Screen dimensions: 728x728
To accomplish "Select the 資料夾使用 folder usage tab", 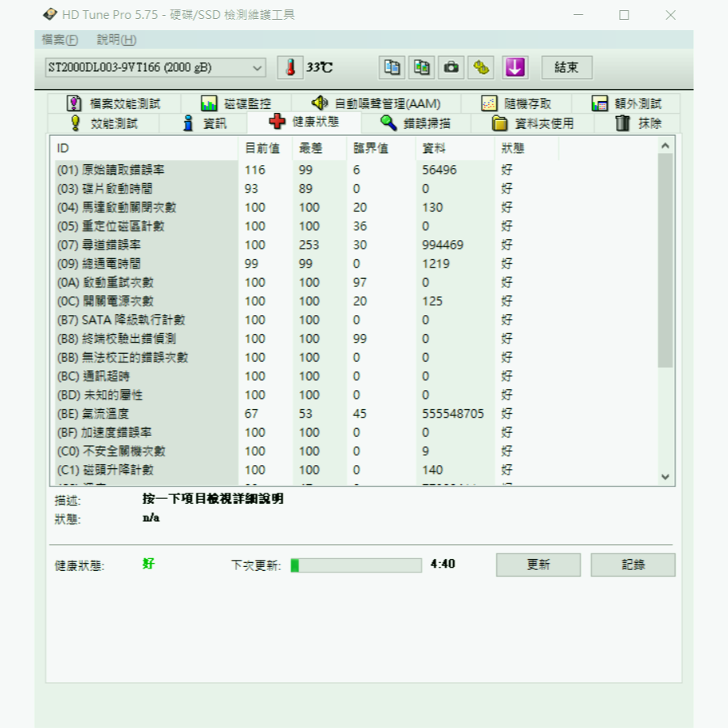I will point(533,123).
